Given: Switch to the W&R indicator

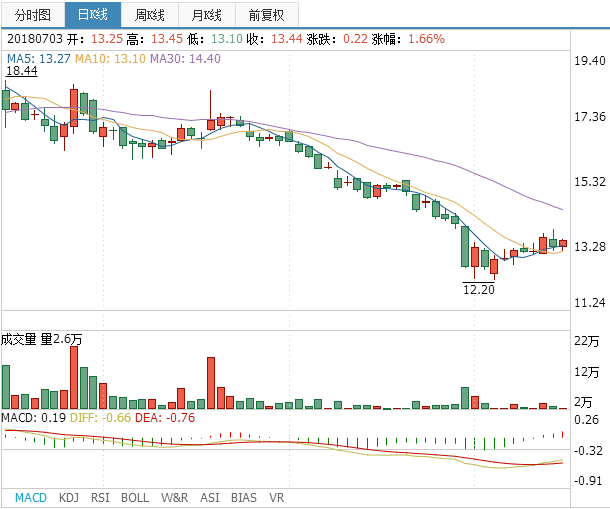Looking at the screenshot, I should pos(174,497).
